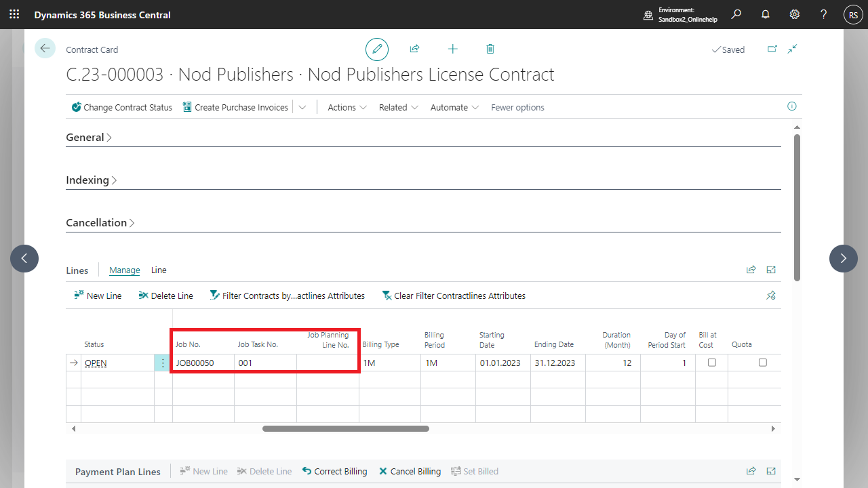
Task: Open the search magnifier icon
Action: point(736,14)
